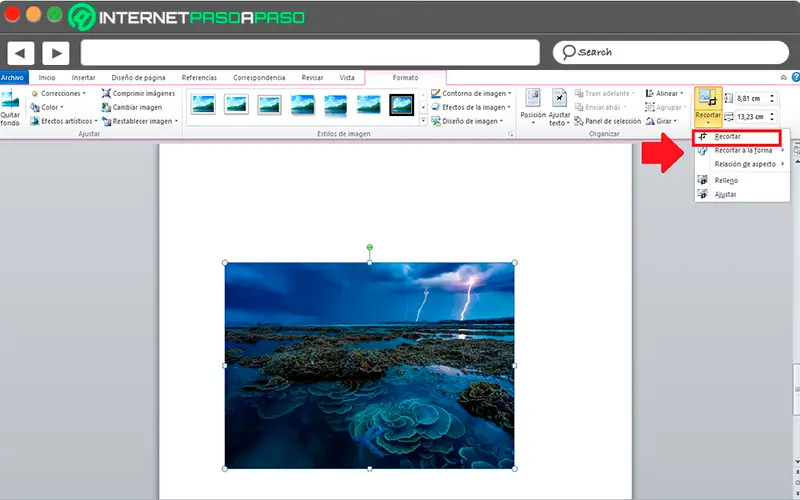Choose Relación de aspecto

pyautogui.click(x=742, y=164)
